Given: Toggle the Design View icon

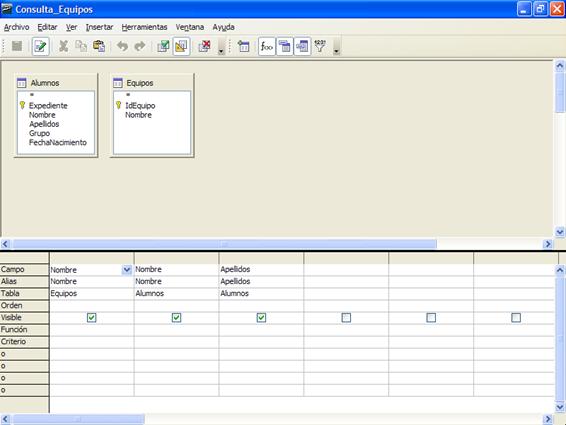Looking at the screenshot, I should pyautogui.click(x=181, y=46).
